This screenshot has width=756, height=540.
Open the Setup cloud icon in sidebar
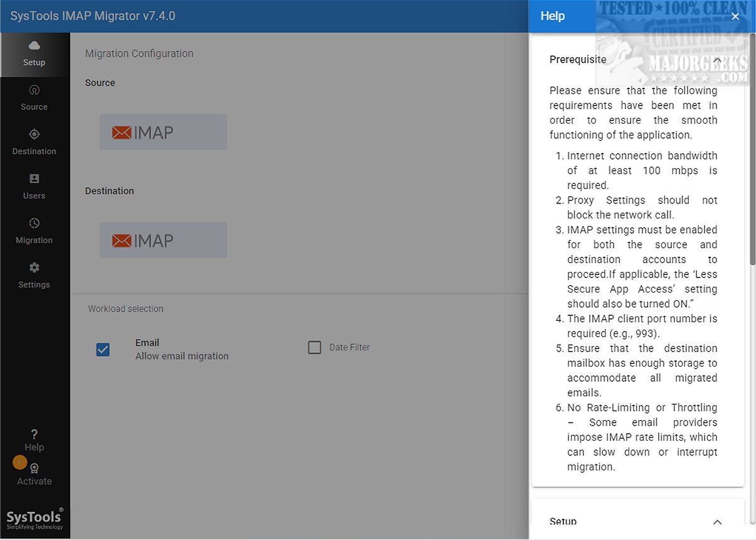[35, 46]
